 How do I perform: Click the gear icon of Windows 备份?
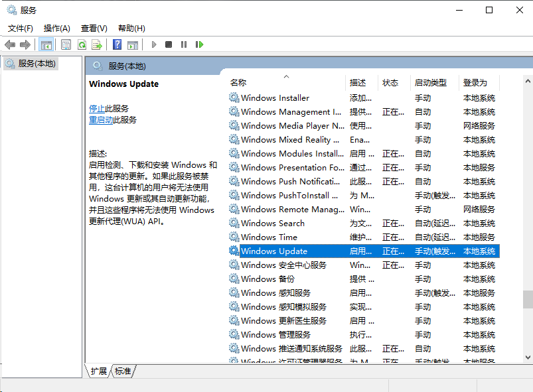click(234, 279)
